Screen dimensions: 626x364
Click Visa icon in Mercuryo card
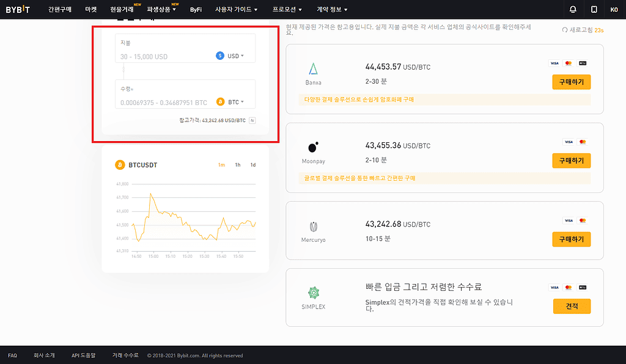[569, 220]
